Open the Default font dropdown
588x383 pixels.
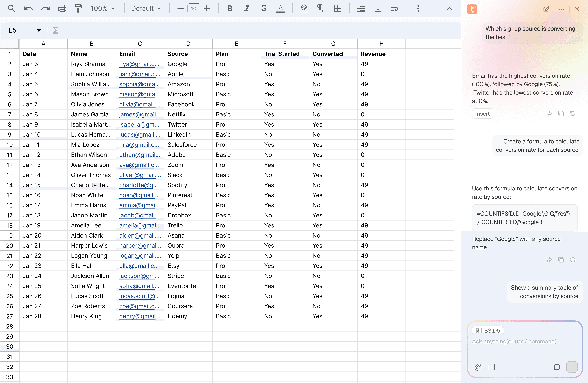[x=146, y=8]
